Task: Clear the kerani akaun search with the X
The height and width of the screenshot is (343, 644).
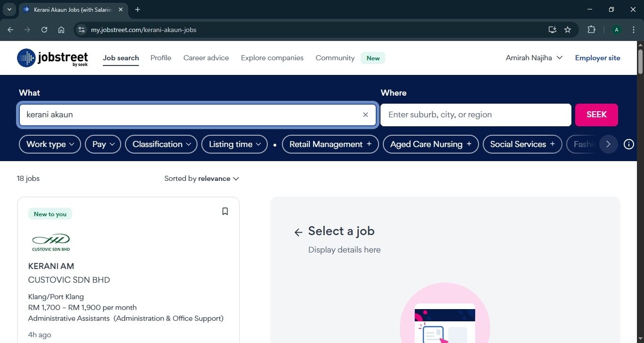Action: (x=365, y=114)
